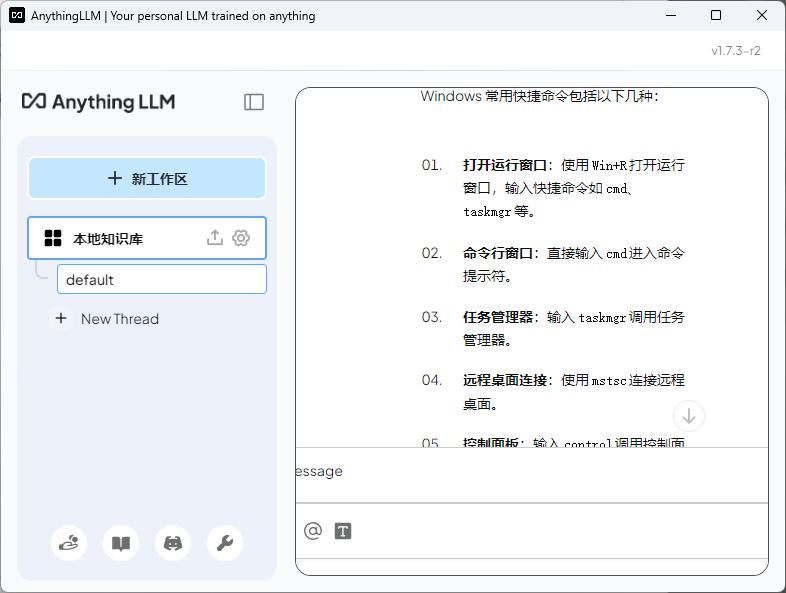Open the text size T icon
786x593 pixels.
(343, 531)
